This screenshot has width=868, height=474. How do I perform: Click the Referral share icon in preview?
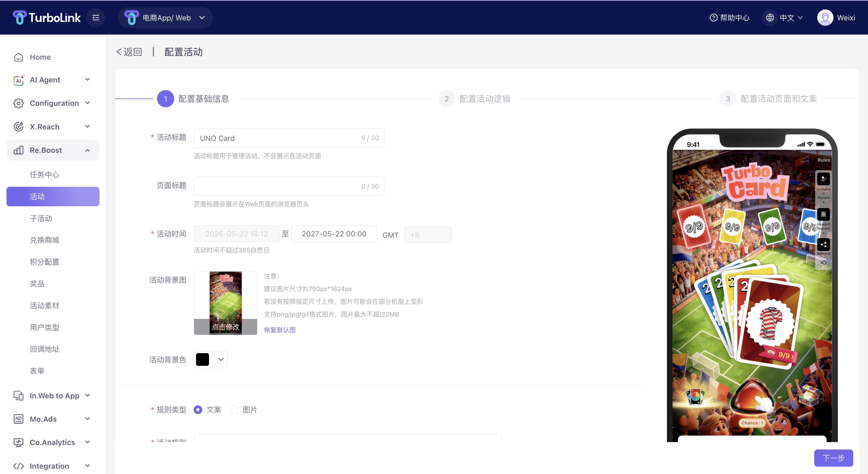tap(823, 245)
